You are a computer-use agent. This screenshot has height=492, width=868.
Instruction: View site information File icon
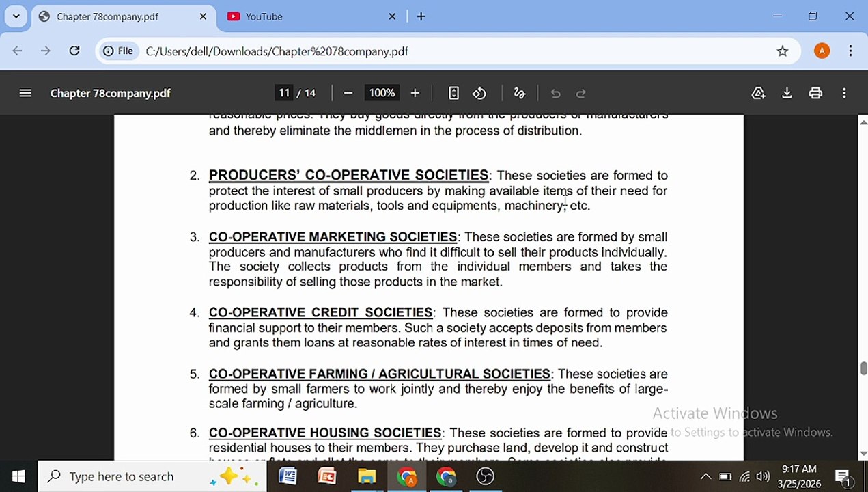[118, 51]
